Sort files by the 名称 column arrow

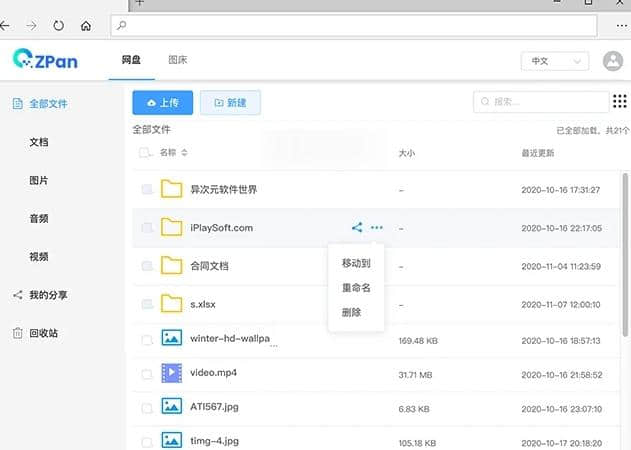pos(184,153)
